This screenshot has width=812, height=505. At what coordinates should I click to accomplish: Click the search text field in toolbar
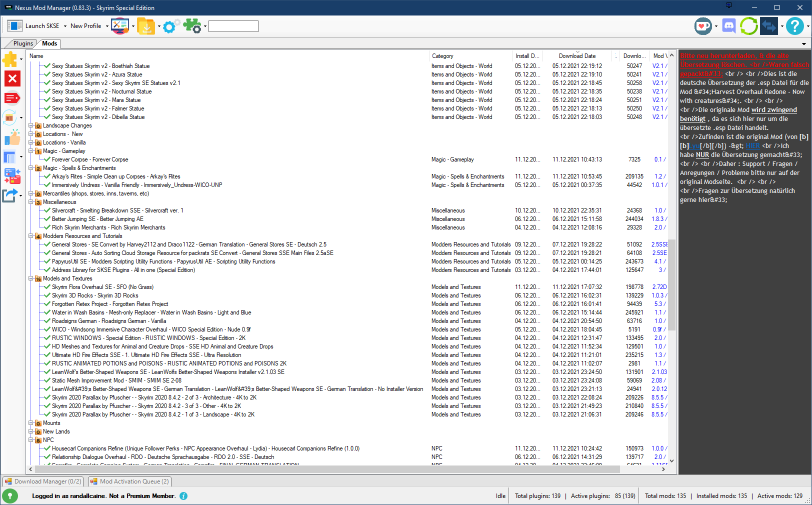pos(233,26)
